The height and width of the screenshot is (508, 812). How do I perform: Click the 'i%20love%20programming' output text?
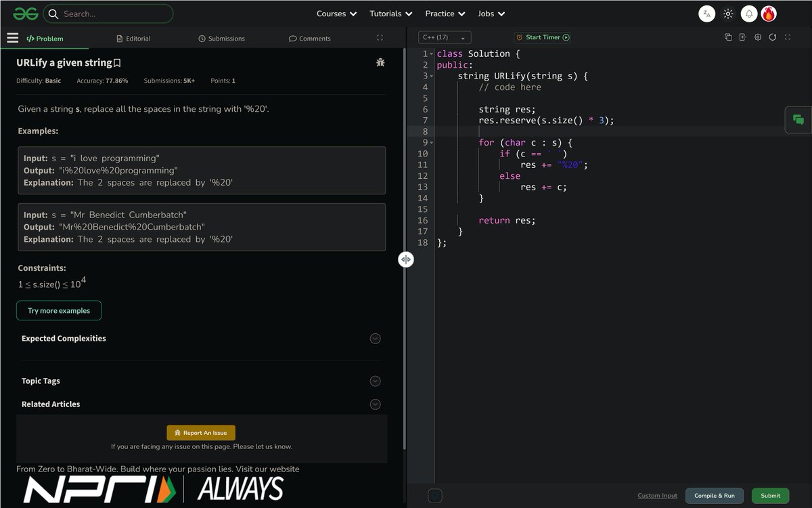click(118, 170)
